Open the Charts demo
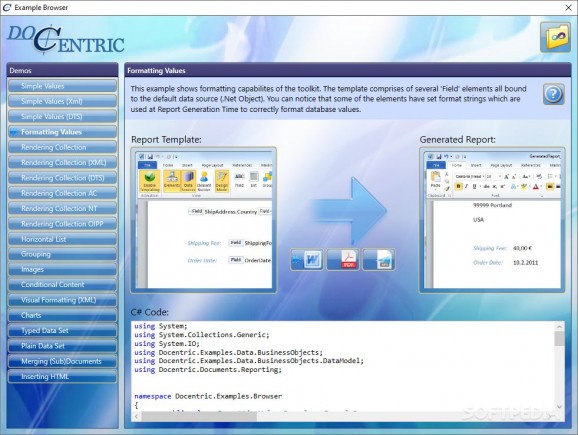The image size is (578, 435). click(62, 315)
